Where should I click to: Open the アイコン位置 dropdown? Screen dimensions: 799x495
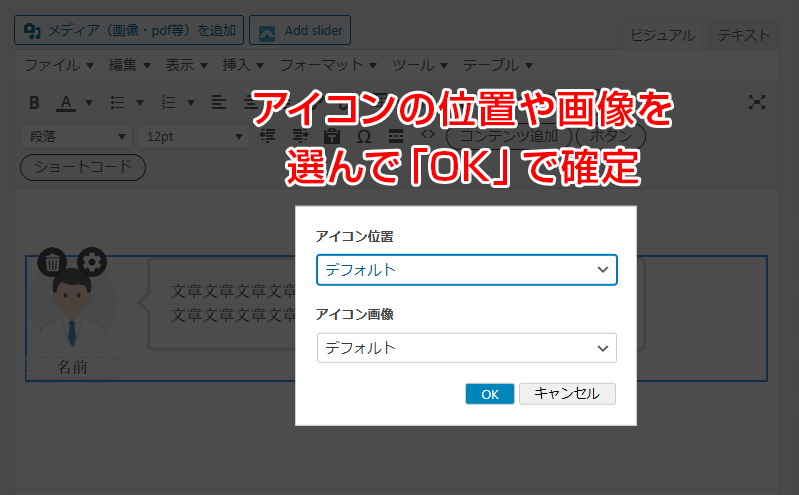[x=466, y=270]
